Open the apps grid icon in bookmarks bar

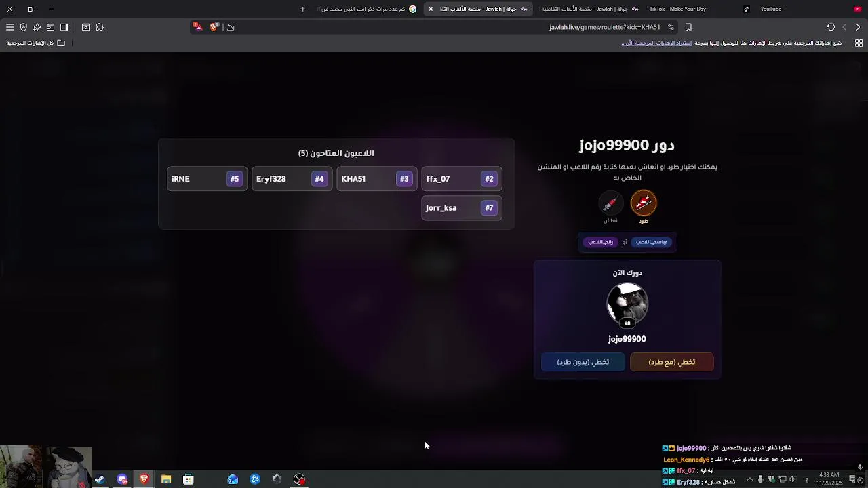tap(859, 43)
